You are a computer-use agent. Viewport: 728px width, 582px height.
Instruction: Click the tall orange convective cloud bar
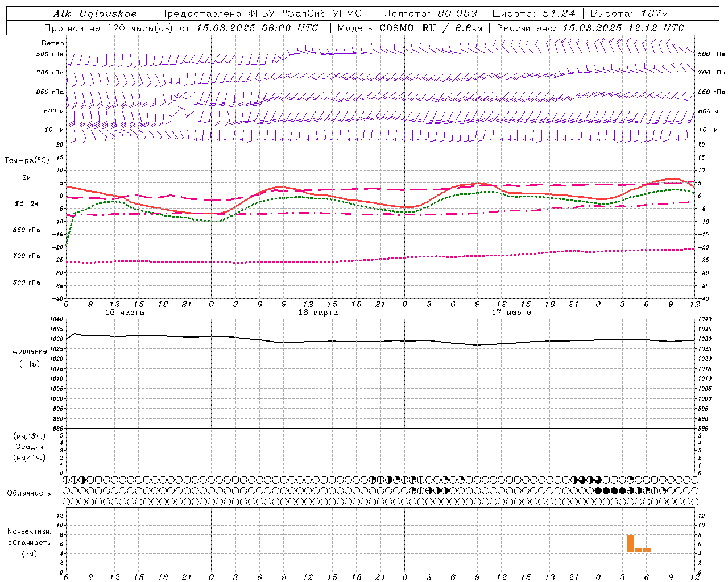630,543
